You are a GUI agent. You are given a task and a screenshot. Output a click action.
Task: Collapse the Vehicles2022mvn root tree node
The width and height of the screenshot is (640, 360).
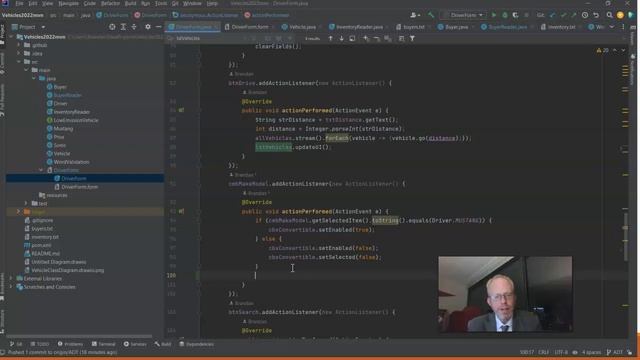tap(11, 37)
